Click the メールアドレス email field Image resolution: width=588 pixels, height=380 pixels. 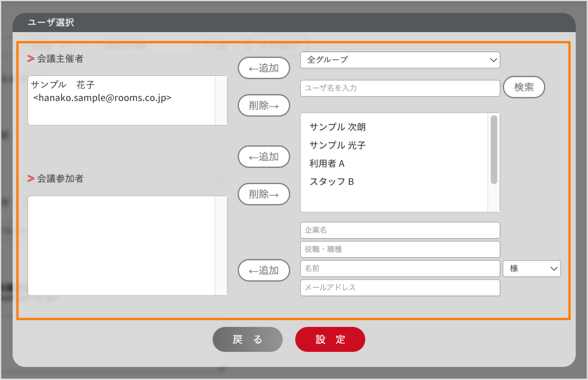click(400, 287)
